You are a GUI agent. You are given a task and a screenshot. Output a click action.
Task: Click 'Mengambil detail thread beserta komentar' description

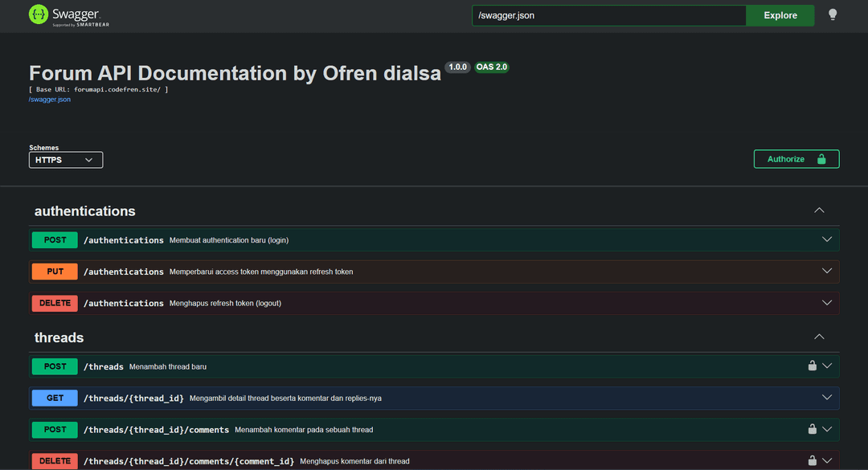[285, 398]
